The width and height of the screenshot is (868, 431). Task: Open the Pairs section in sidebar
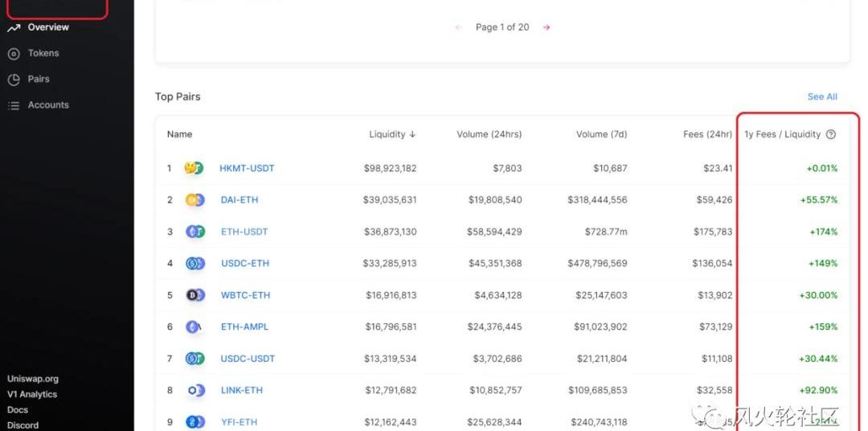pyautogui.click(x=38, y=79)
